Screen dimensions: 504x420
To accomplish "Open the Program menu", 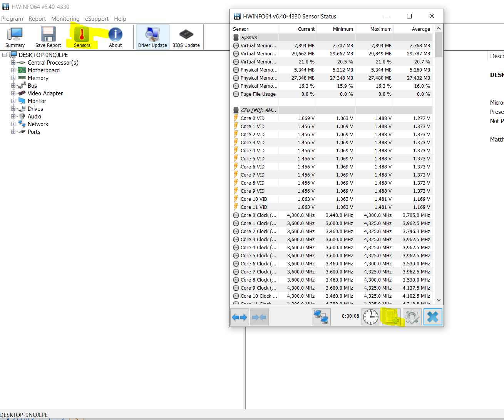I will (12, 18).
